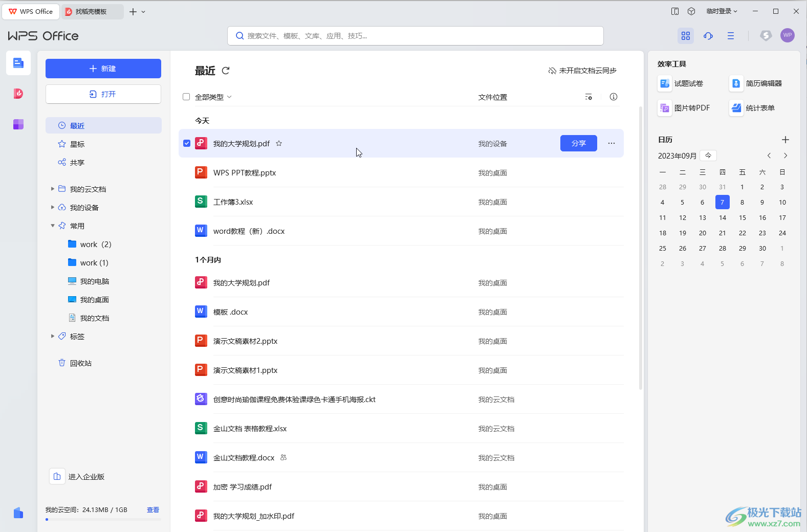This screenshot has width=807, height=532.
Task: Open 我的桌面 in sidebar
Action: tap(103, 299)
